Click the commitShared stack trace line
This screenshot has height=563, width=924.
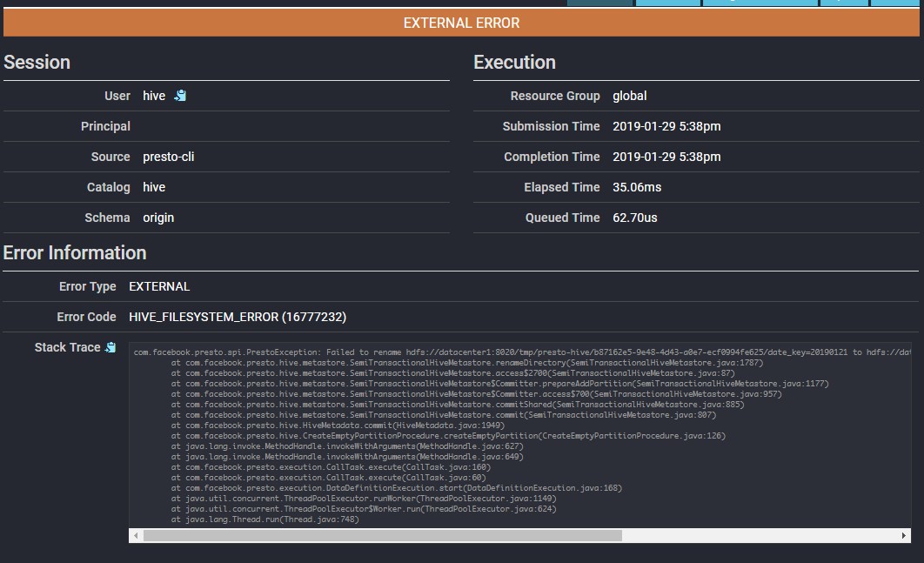(458, 405)
